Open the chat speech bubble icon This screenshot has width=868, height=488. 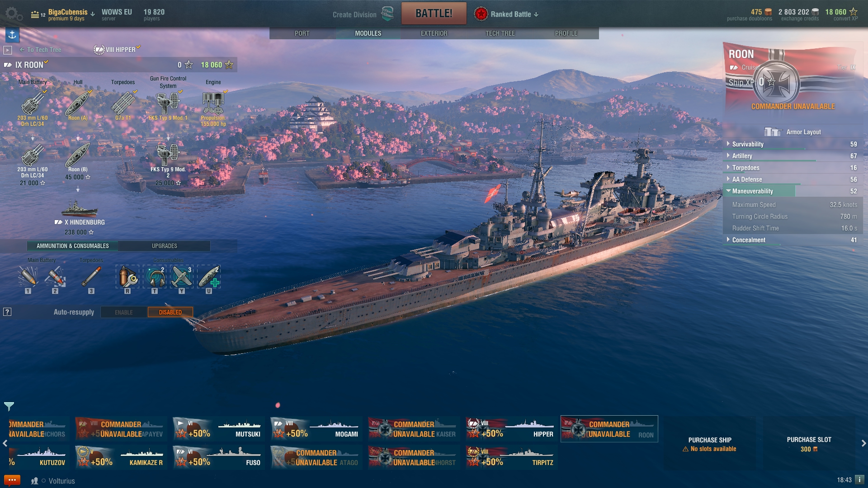12,480
